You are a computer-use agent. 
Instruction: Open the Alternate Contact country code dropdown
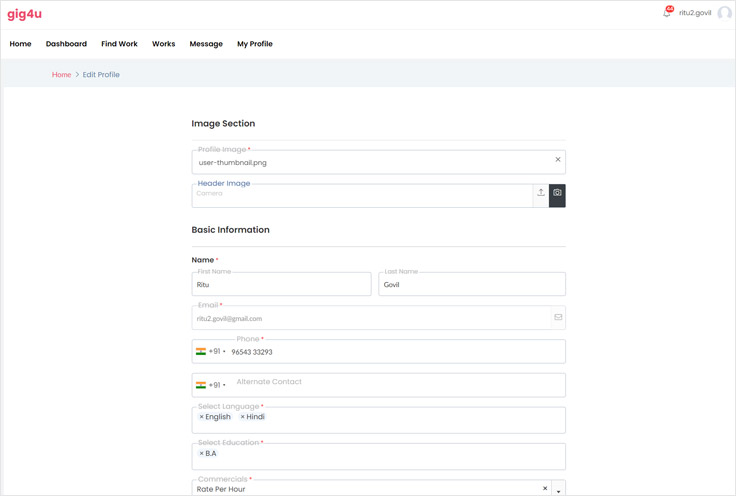[211, 385]
